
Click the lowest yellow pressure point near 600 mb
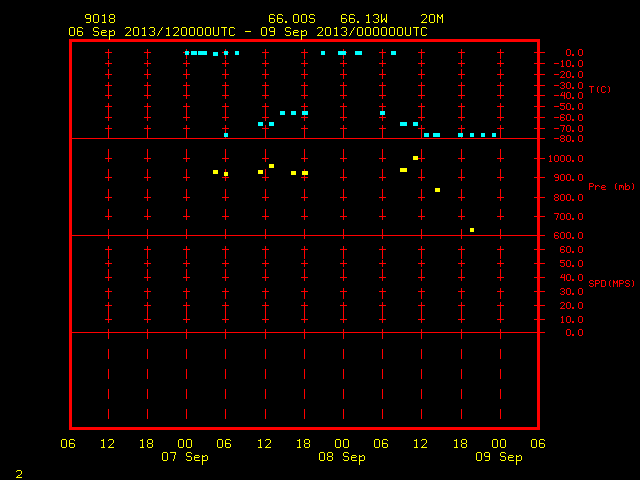(472, 230)
